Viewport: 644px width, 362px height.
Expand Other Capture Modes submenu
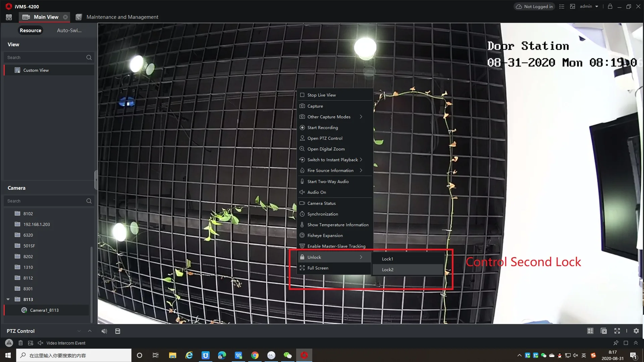335,117
